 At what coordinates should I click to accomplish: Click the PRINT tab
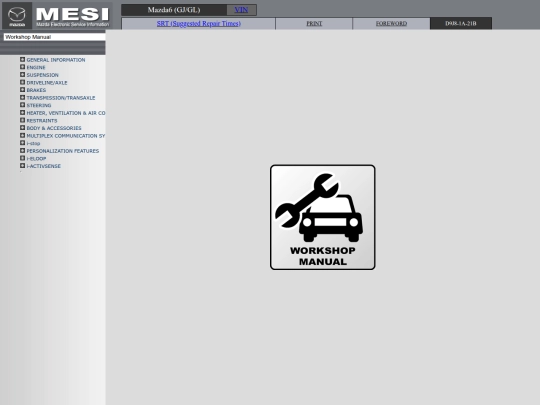click(314, 23)
